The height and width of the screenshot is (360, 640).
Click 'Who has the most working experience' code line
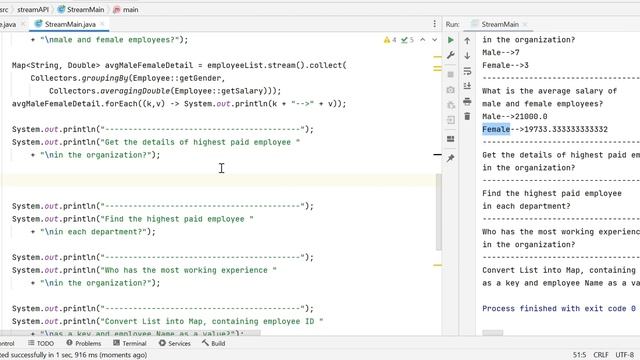(144, 270)
